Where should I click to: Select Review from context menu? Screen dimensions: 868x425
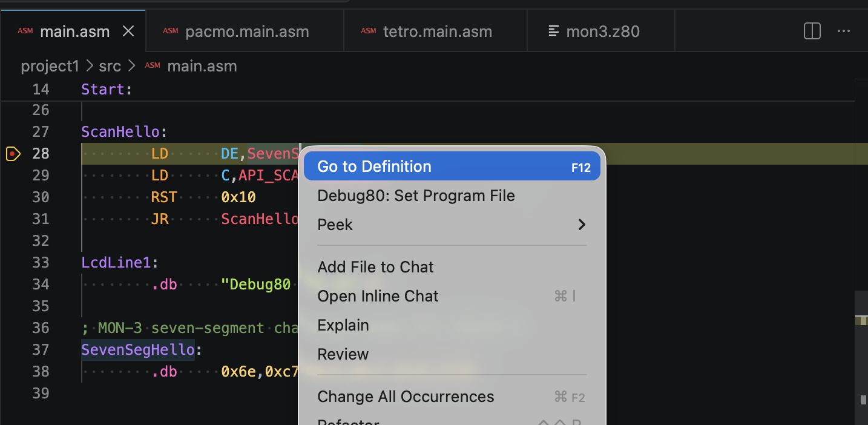[452, 354]
